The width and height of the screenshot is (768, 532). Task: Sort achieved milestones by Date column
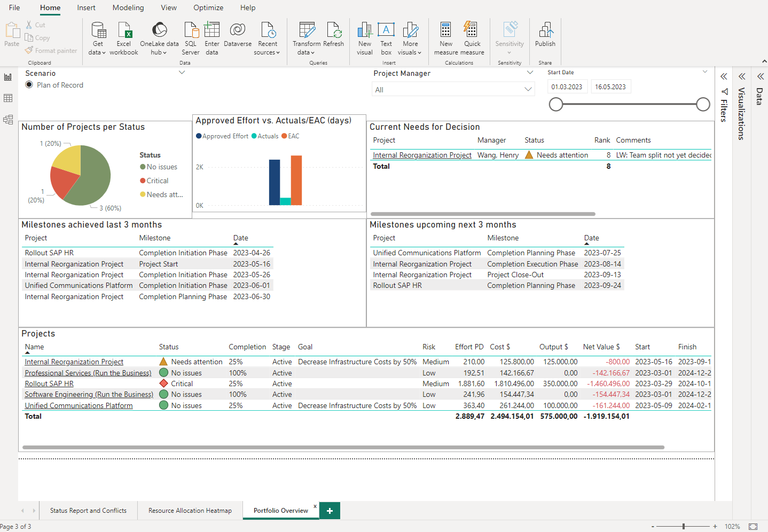[x=240, y=238]
